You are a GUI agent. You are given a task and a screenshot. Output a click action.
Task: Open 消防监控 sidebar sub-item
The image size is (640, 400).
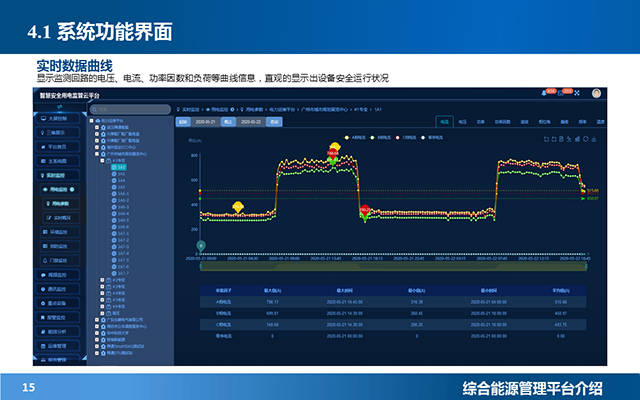(60, 247)
